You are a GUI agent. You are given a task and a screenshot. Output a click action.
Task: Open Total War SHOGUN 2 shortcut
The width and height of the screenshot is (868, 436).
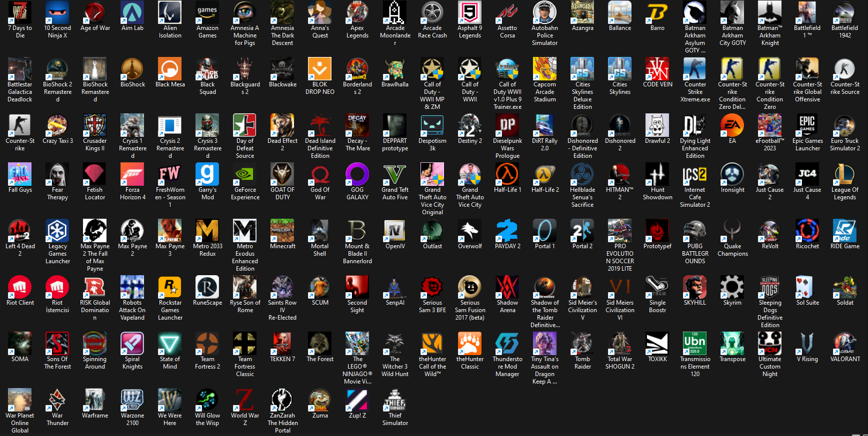[x=620, y=344]
